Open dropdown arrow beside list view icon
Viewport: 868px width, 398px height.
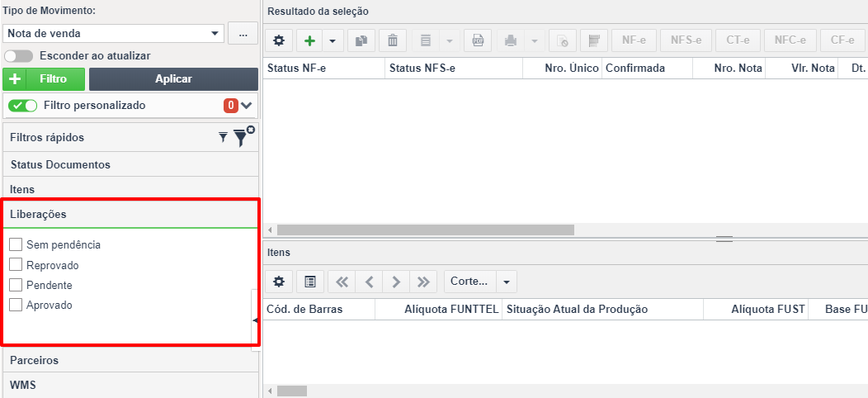(x=449, y=40)
